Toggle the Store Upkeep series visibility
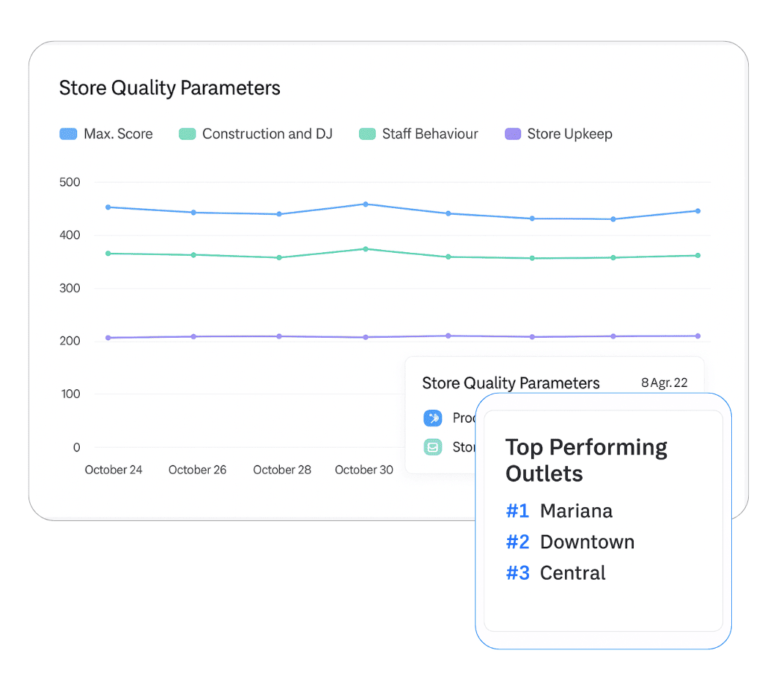This screenshot has width=784, height=675. pos(558,133)
